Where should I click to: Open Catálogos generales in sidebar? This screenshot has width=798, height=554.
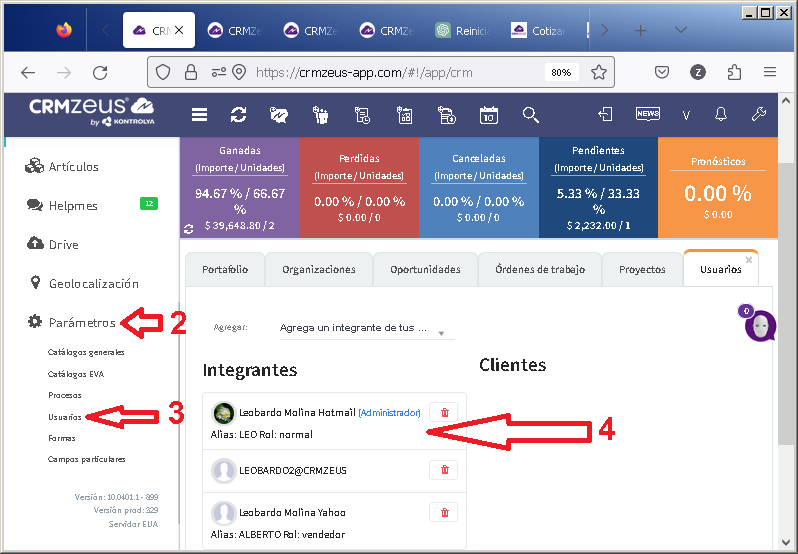pos(86,352)
